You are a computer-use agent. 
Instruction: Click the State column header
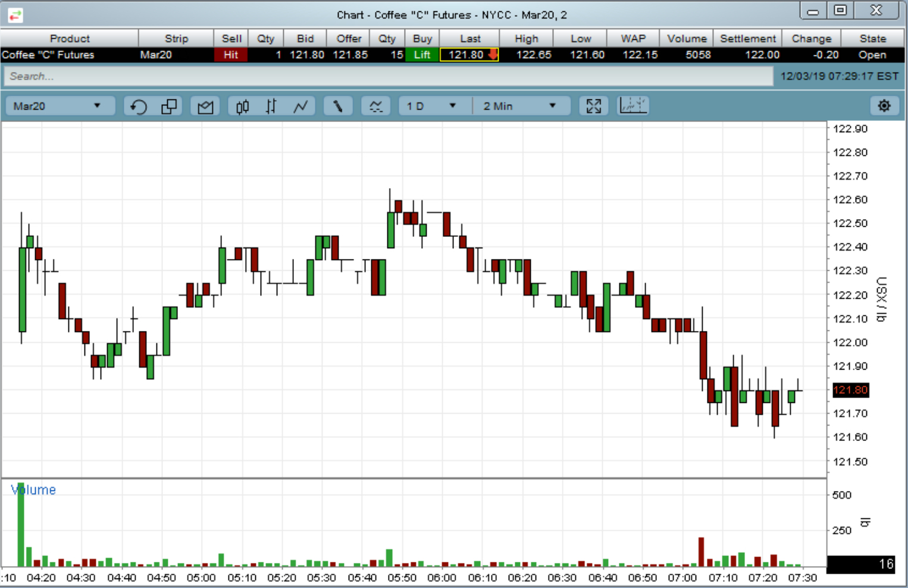873,39
